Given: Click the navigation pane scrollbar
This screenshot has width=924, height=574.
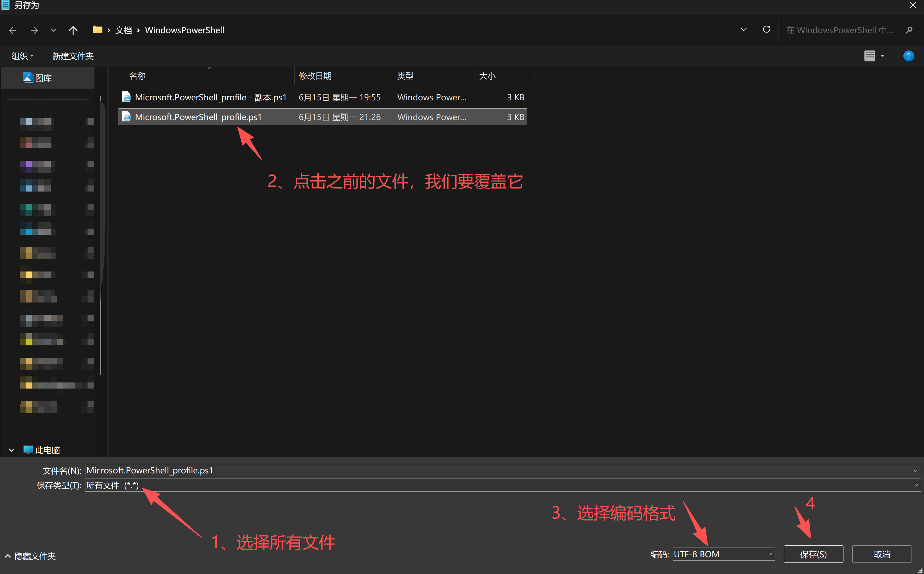Looking at the screenshot, I should click(101, 235).
